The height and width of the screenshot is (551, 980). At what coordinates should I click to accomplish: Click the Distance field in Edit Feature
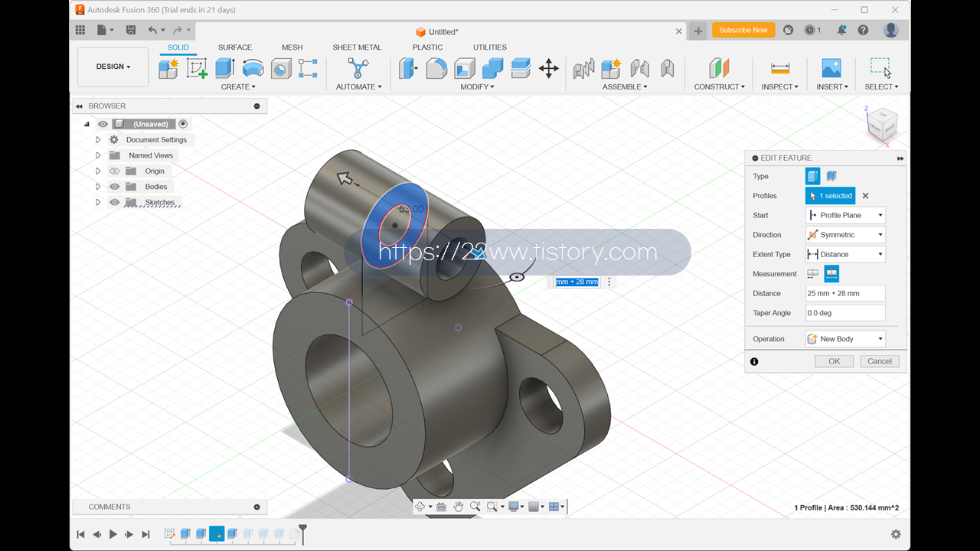[x=845, y=293]
